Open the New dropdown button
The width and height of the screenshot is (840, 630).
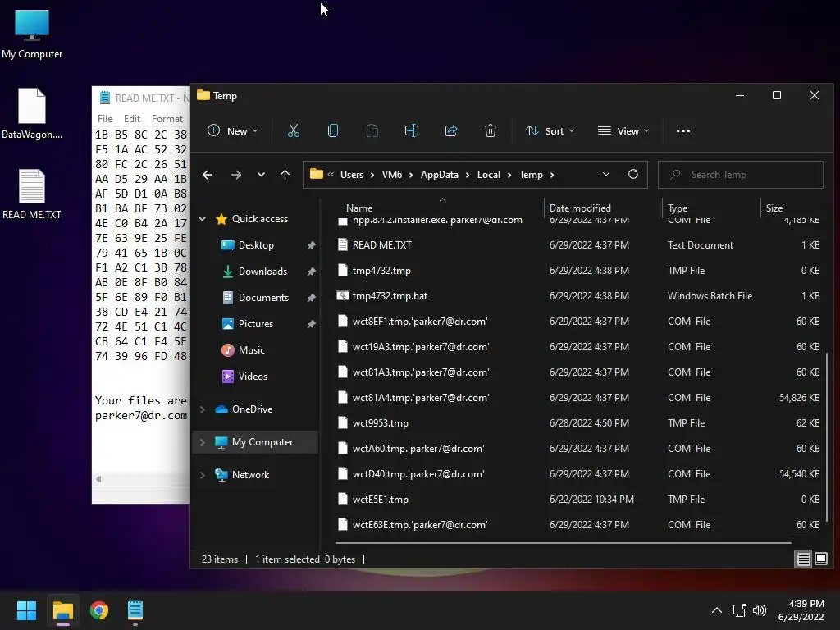click(x=232, y=130)
